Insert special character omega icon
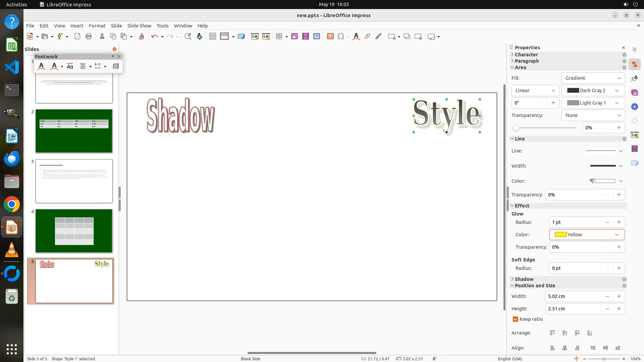This screenshot has width=644, height=362. click(x=341, y=37)
